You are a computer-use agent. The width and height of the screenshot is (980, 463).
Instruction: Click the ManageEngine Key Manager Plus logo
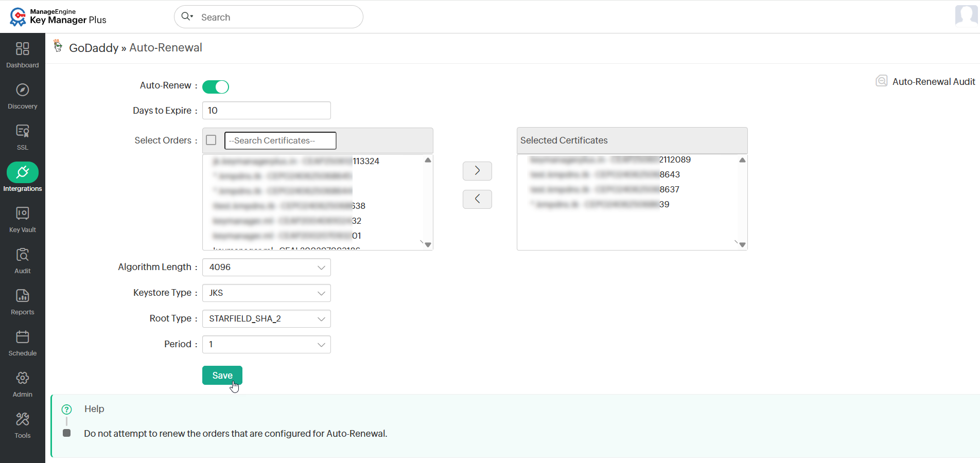pos(58,16)
